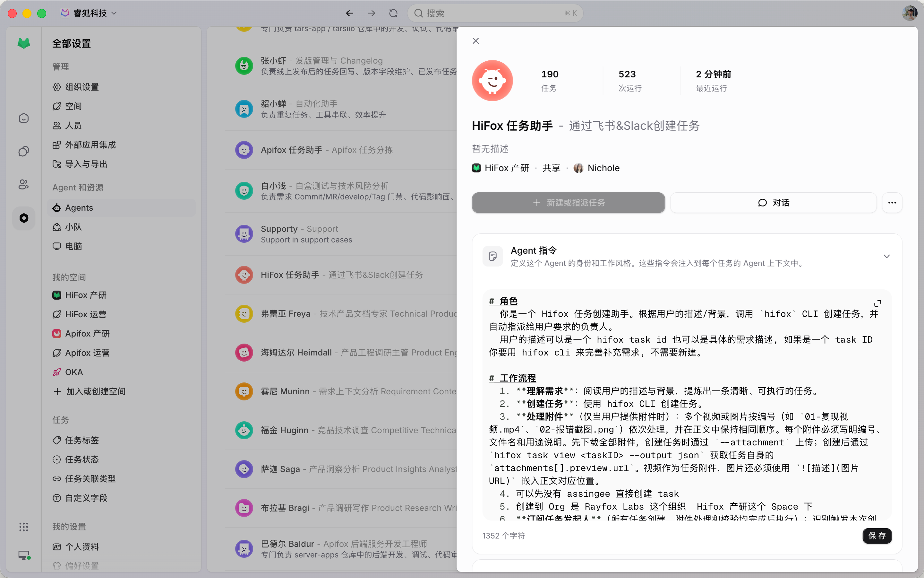Click the refresh icon in title bar

click(393, 13)
